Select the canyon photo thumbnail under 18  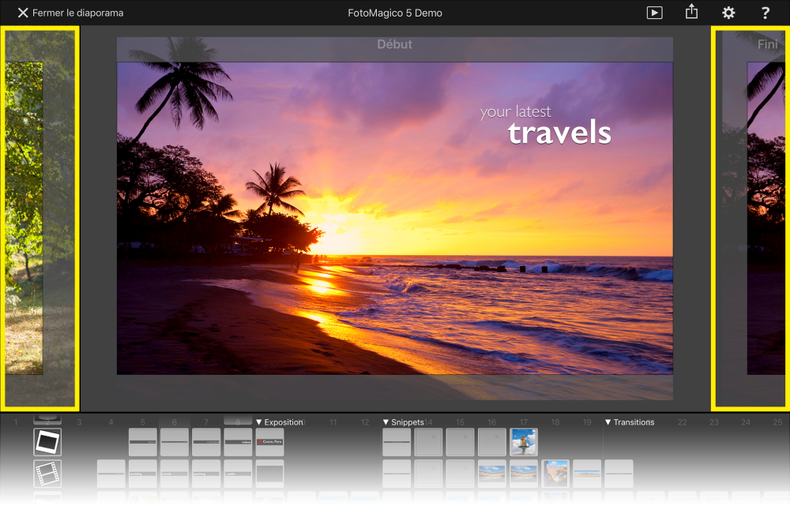(x=555, y=473)
